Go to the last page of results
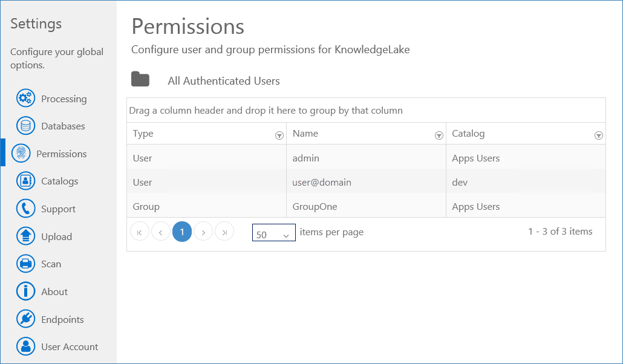 point(224,232)
